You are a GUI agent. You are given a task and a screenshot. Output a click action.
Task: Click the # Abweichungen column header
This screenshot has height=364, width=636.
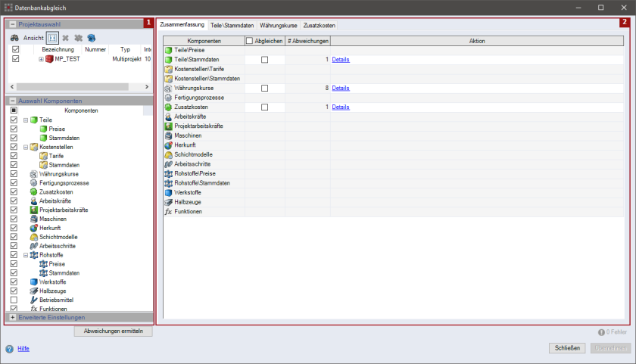click(308, 41)
